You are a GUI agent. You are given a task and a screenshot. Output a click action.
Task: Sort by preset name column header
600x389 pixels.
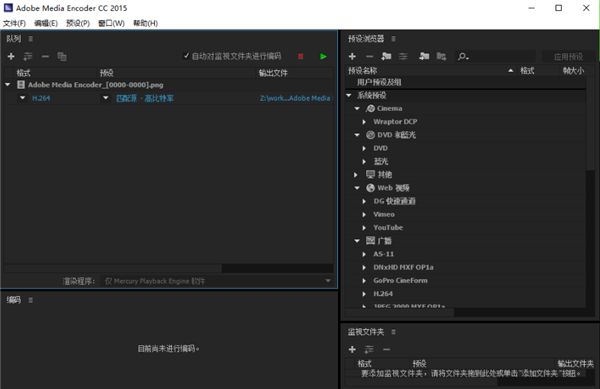click(362, 71)
